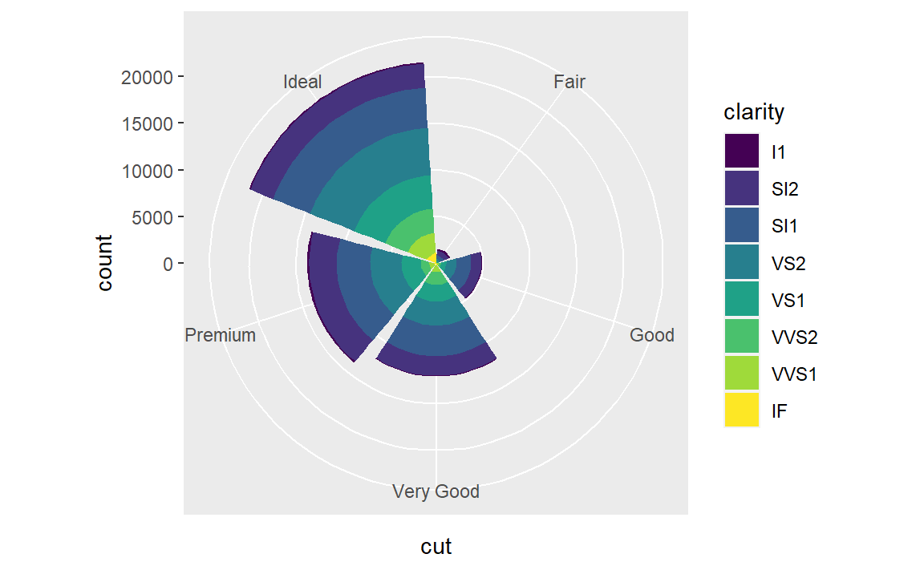Click the VVS1 lime legend swatch
The height and width of the screenshot is (570, 924).
pyautogui.click(x=741, y=374)
